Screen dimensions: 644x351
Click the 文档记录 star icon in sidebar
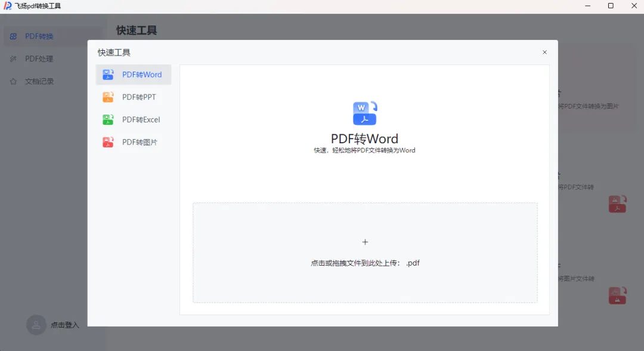pyautogui.click(x=13, y=81)
